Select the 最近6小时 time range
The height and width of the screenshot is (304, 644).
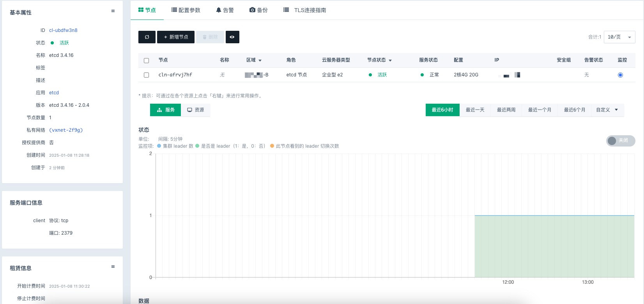pyautogui.click(x=442, y=110)
